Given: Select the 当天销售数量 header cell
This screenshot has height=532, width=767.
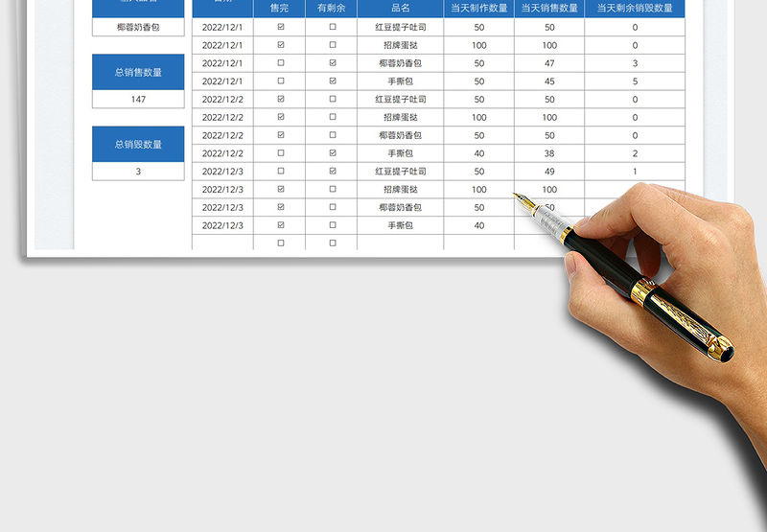Looking at the screenshot, I should pos(549,8).
